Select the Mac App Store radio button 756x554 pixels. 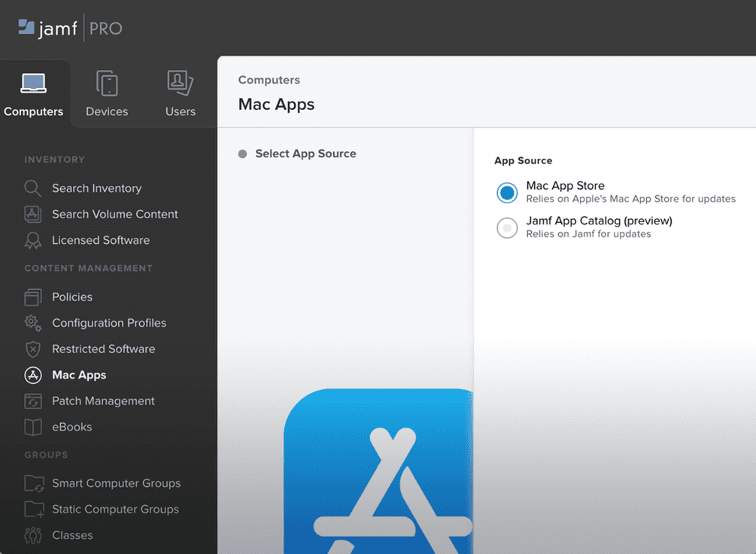coord(507,193)
